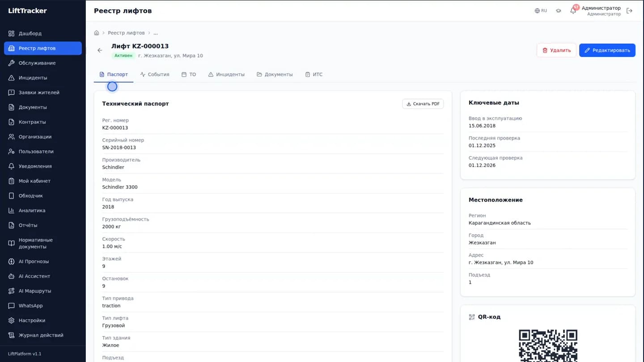This screenshot has height=362, width=644.
Task: Click the Настройки gear icon
Action: (12, 320)
